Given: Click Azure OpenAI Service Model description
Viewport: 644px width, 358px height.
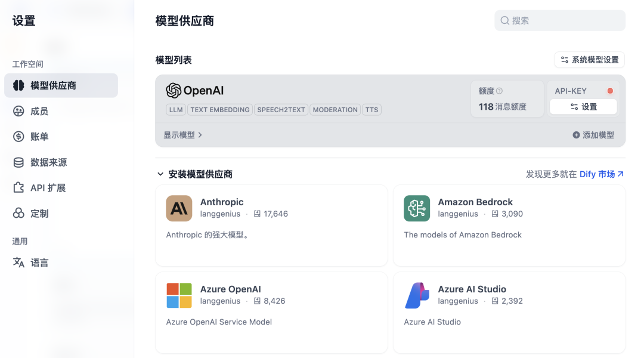Looking at the screenshot, I should (219, 322).
